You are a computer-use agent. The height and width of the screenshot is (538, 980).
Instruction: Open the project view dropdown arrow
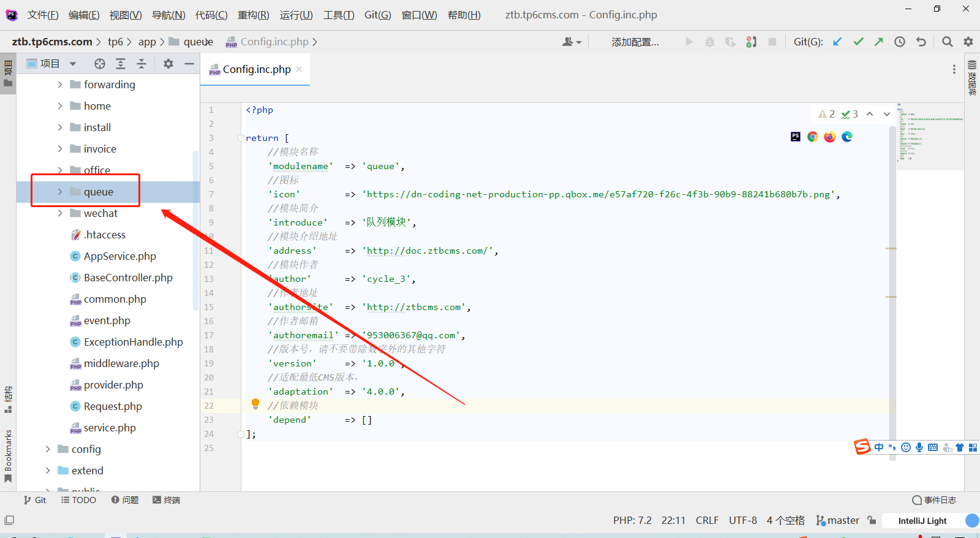pyautogui.click(x=73, y=64)
